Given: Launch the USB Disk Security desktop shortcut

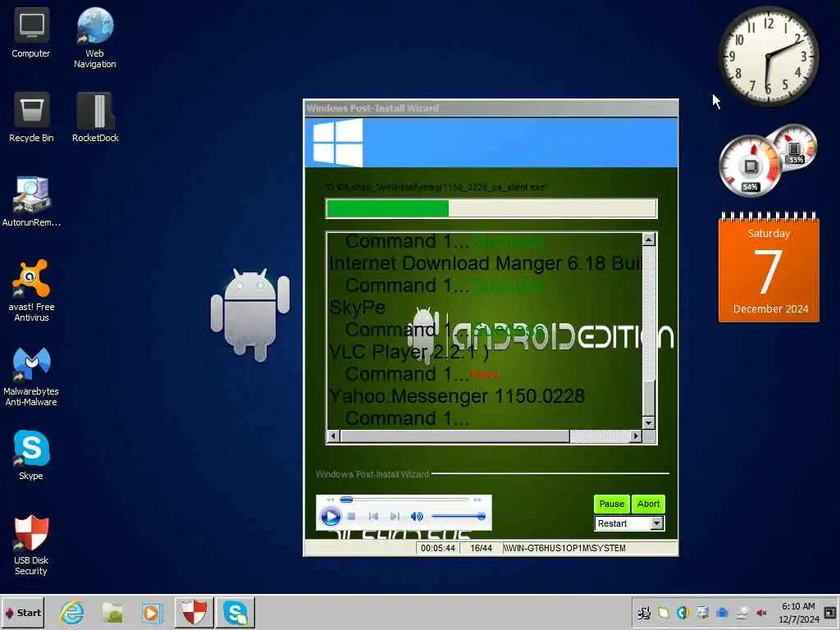Looking at the screenshot, I should pos(31,545).
